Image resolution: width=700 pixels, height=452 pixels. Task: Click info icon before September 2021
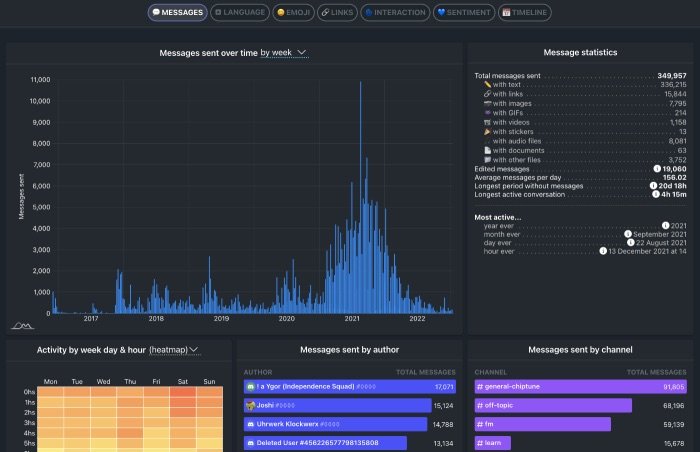coord(628,234)
